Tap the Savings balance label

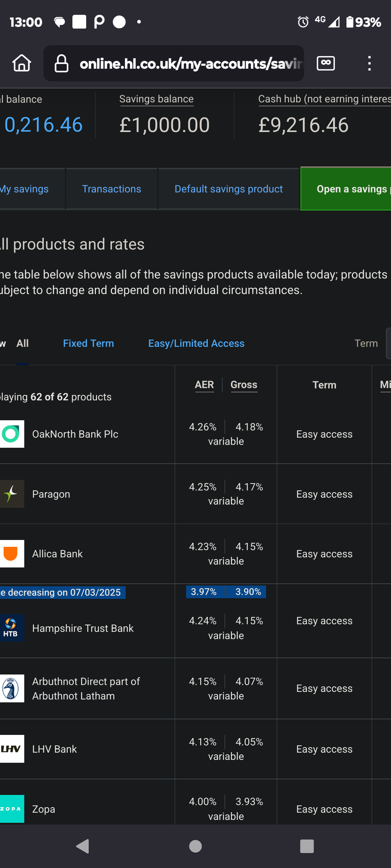point(156,99)
